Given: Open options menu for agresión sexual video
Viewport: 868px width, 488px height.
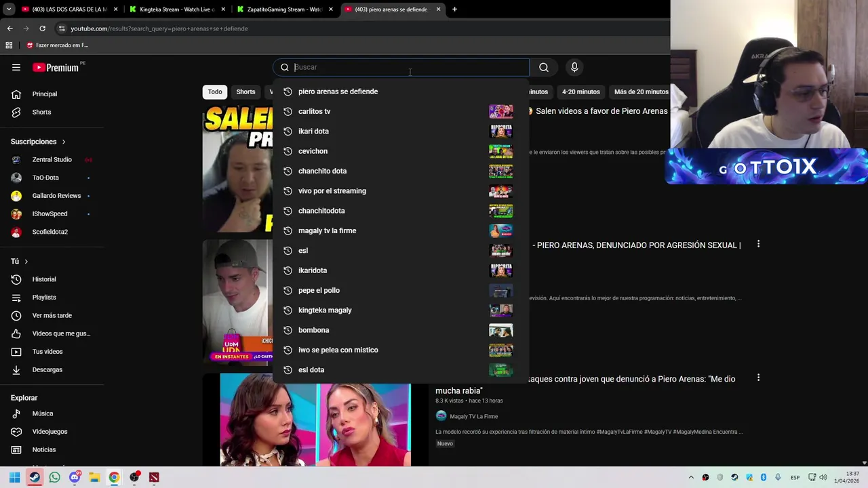Looking at the screenshot, I should coord(758,244).
